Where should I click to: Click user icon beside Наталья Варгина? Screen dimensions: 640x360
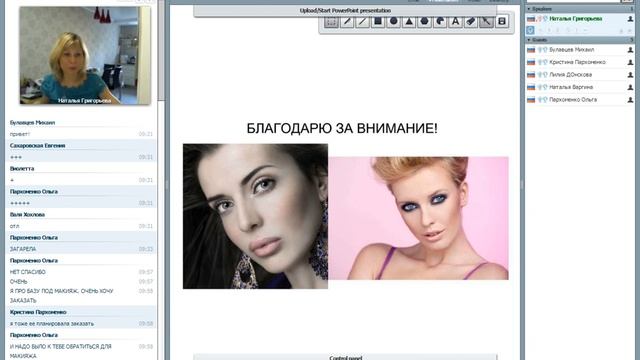(630, 87)
